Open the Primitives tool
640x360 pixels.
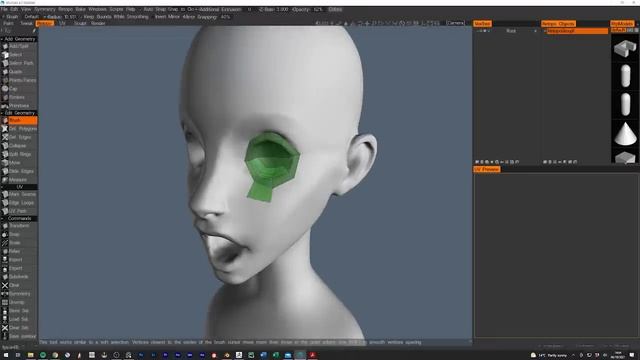point(19,106)
